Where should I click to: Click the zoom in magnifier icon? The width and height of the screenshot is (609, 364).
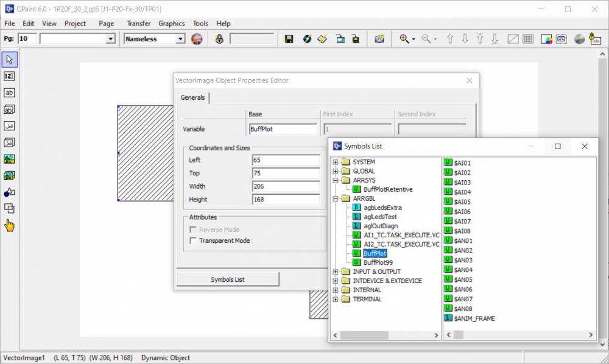coord(404,39)
